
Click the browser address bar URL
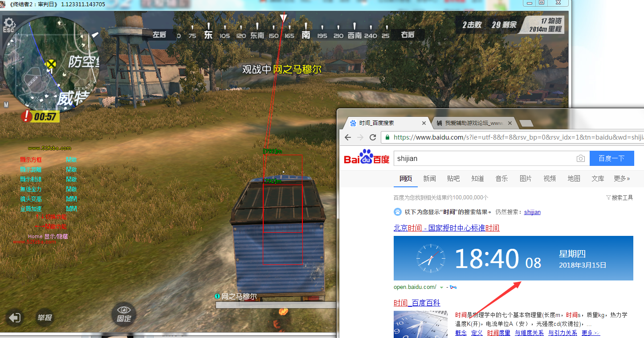pyautogui.click(x=518, y=137)
